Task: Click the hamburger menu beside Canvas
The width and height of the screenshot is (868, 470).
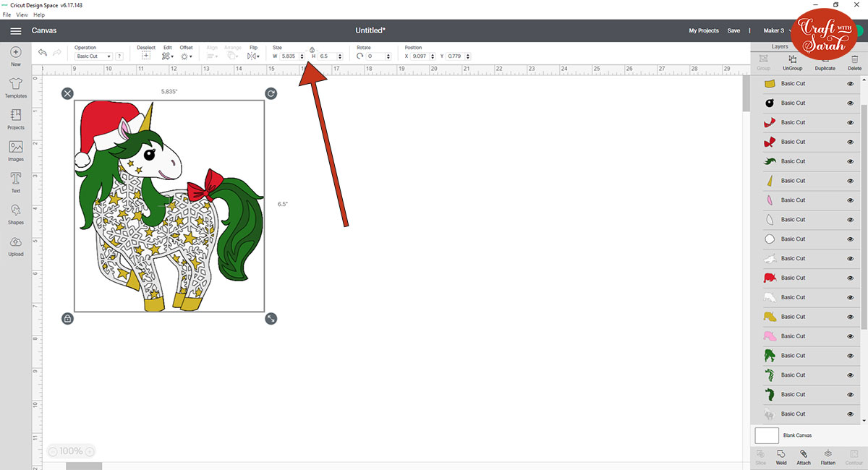Action: pos(15,30)
